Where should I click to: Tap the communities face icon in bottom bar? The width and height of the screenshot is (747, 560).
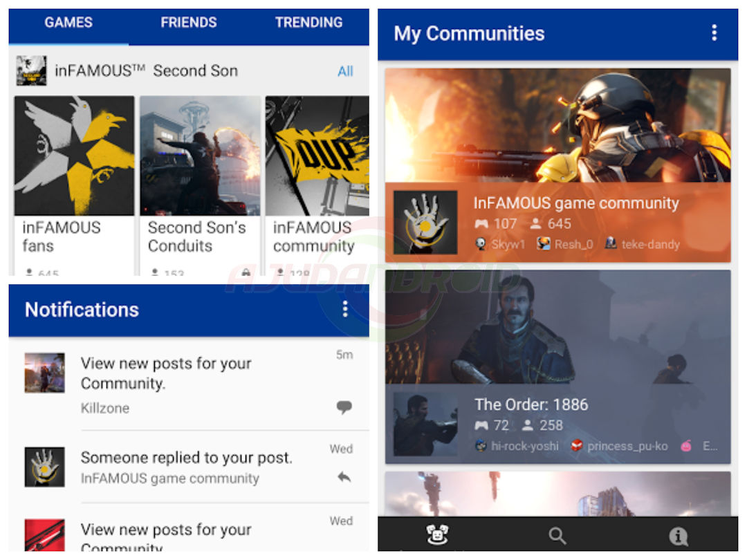coord(437,534)
